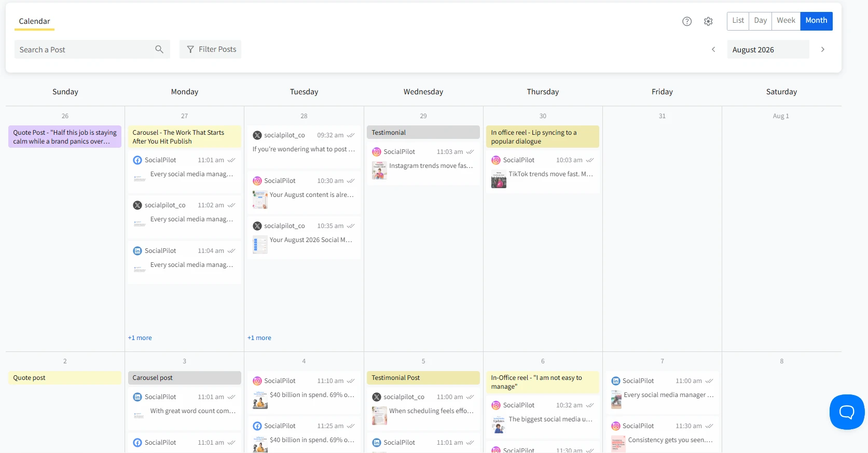The width and height of the screenshot is (868, 453).
Task: Click Instagram icon on Wednesday 29 11:03 am post
Action: coord(377,152)
